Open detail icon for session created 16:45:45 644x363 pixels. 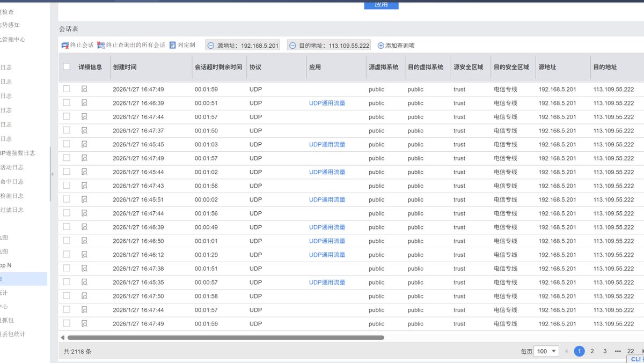point(84,144)
